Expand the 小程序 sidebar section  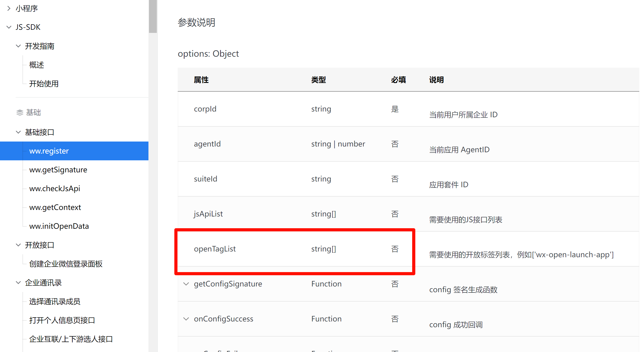(x=9, y=8)
